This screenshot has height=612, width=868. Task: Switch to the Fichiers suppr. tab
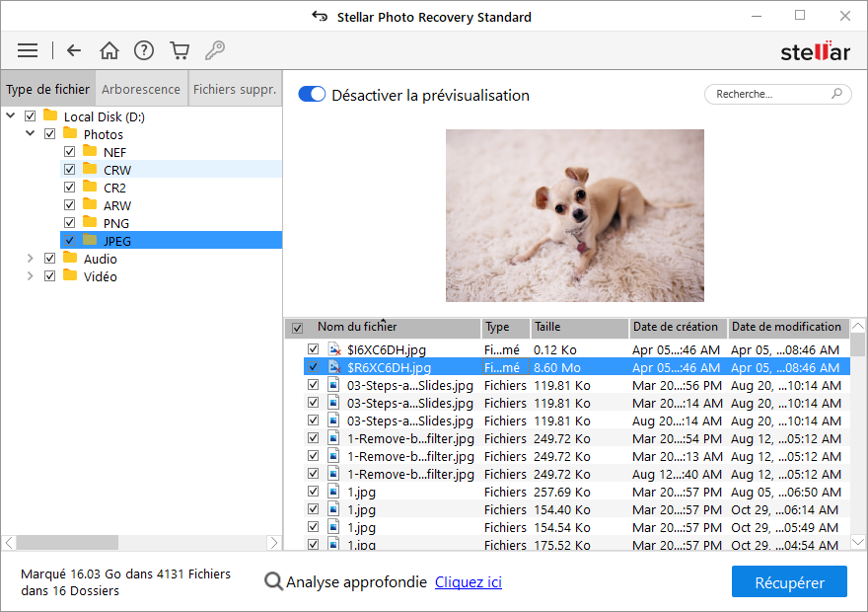(234, 89)
